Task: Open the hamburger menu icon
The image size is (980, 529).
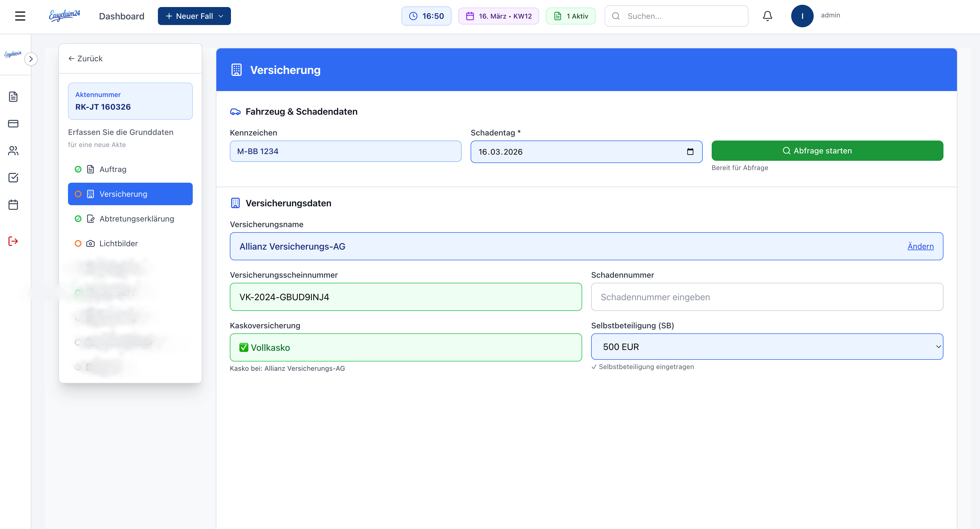Action: [x=20, y=16]
